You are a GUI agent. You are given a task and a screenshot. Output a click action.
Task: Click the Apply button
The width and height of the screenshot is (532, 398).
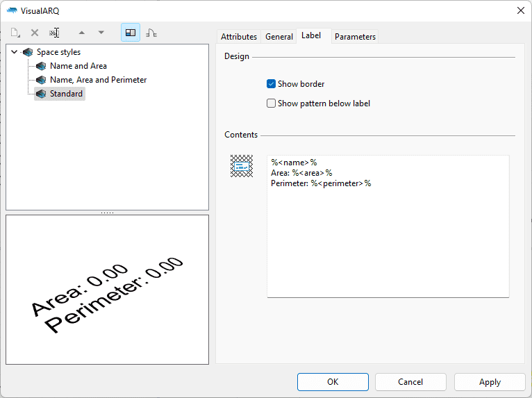click(490, 382)
